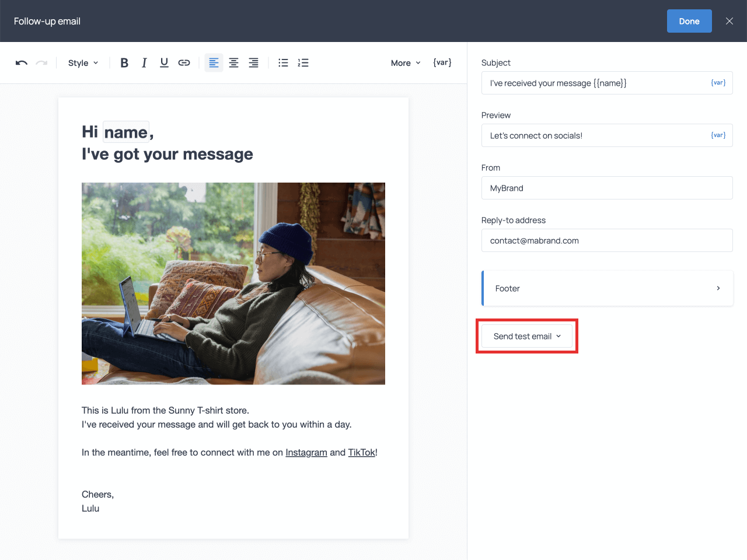Toggle right text alignment
747x560 pixels.
point(253,62)
